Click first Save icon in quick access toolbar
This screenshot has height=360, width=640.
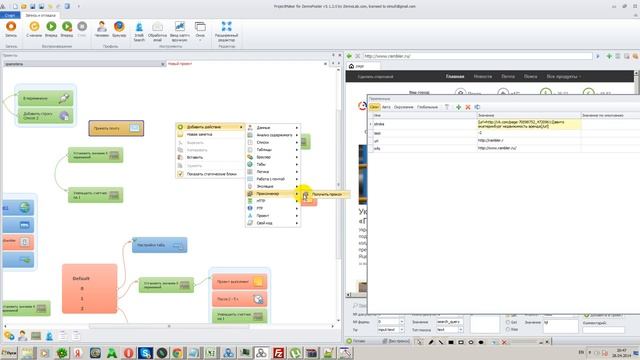click(x=33, y=6)
